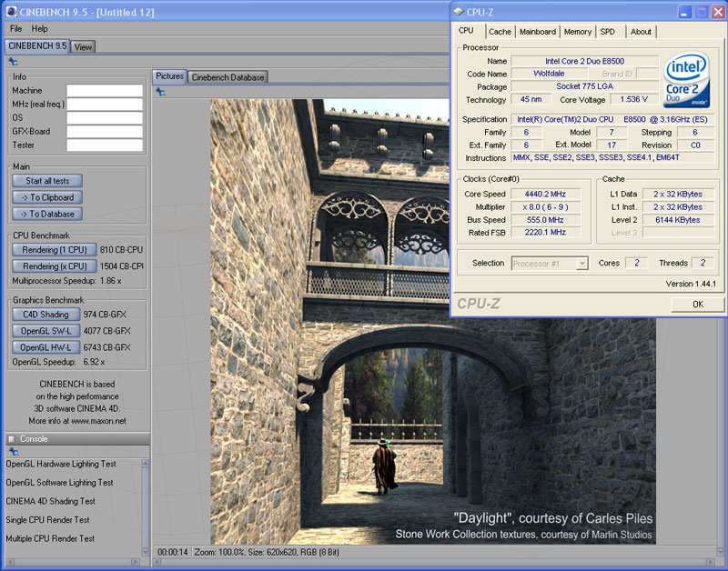Click the 810 CB-CPU result value

pyautogui.click(x=121, y=249)
